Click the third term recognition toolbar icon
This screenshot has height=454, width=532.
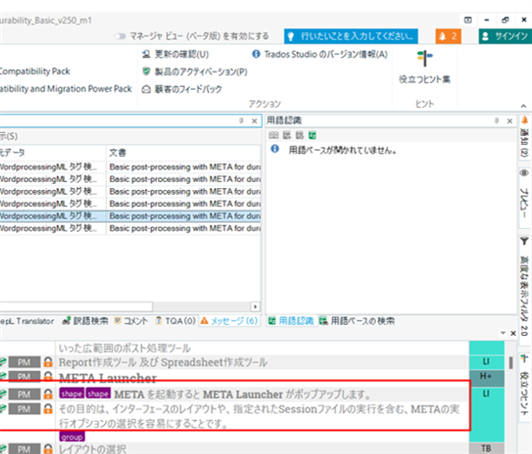[300, 136]
